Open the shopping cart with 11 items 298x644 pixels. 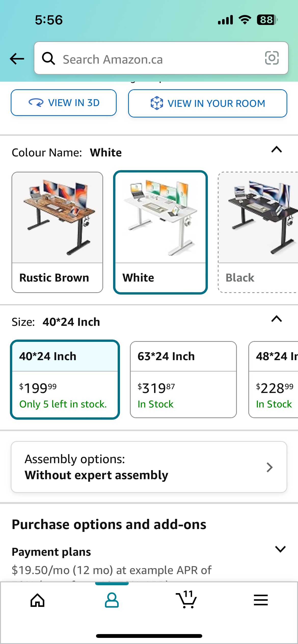coord(186,599)
